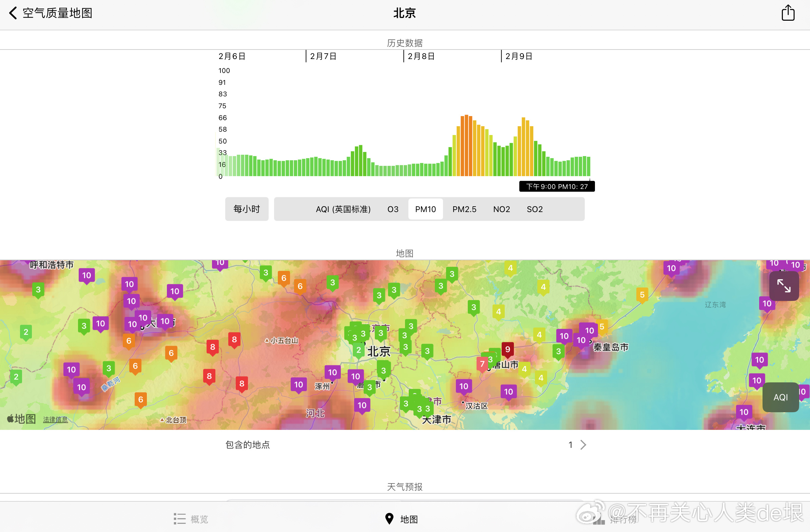Screen dimensions: 810x532
Task: Tap the tallest orange bar on 2月8日
Action: click(x=466, y=145)
